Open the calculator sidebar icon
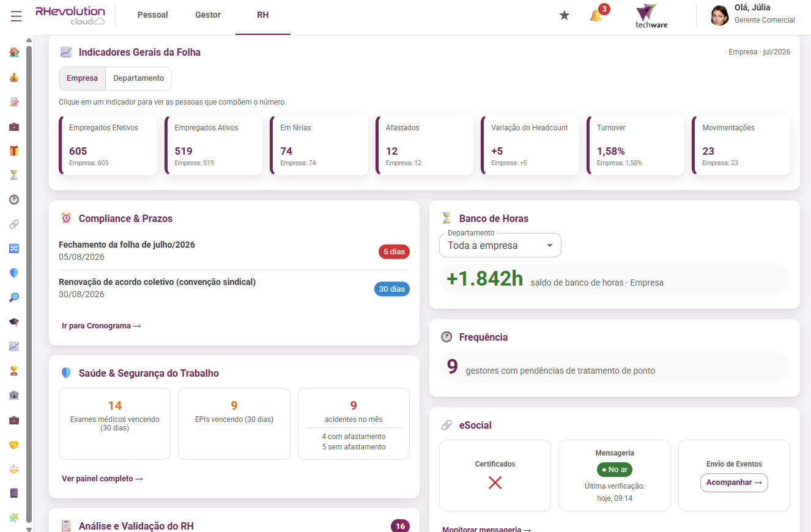 (x=14, y=493)
